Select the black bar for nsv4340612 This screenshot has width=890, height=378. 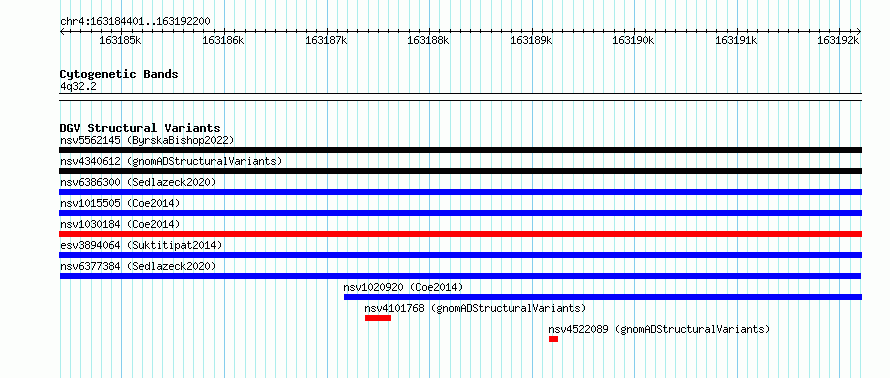tap(461, 171)
